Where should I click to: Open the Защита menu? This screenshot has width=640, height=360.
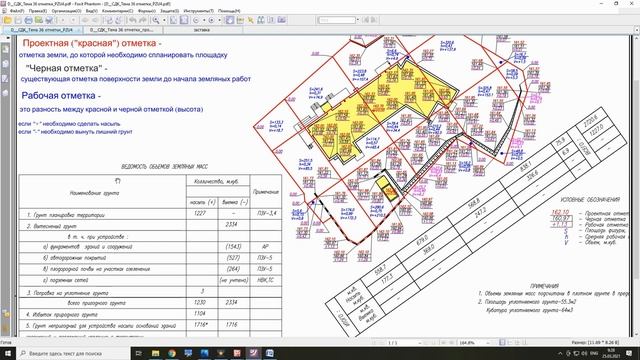click(x=169, y=11)
